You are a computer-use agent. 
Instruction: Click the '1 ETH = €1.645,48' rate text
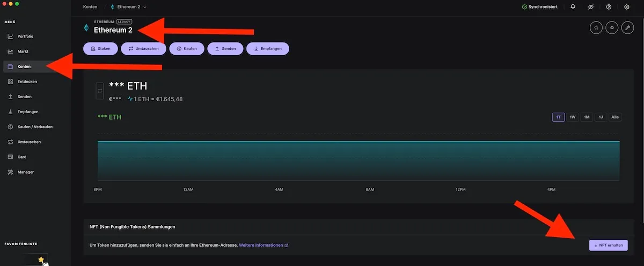[158, 99]
